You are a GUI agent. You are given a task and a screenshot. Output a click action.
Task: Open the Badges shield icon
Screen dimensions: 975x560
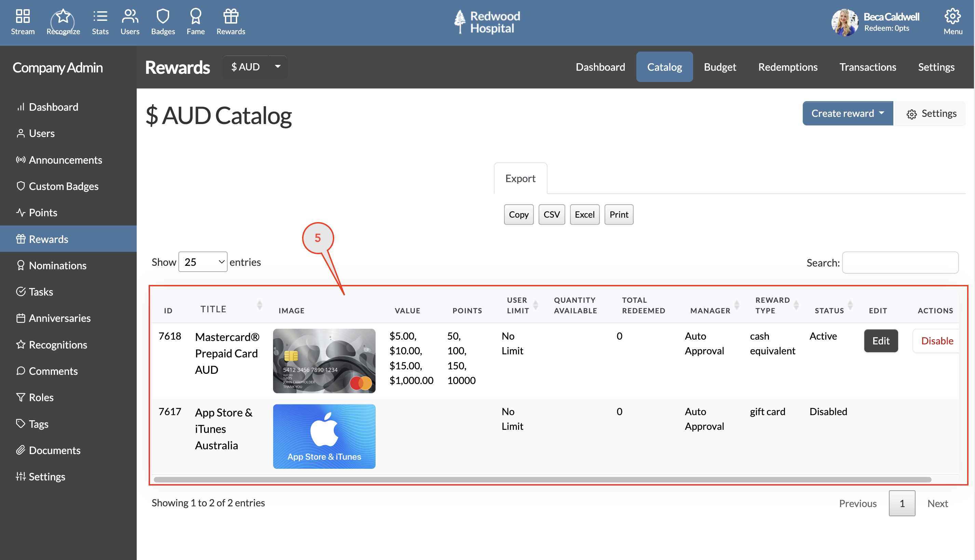(163, 22)
